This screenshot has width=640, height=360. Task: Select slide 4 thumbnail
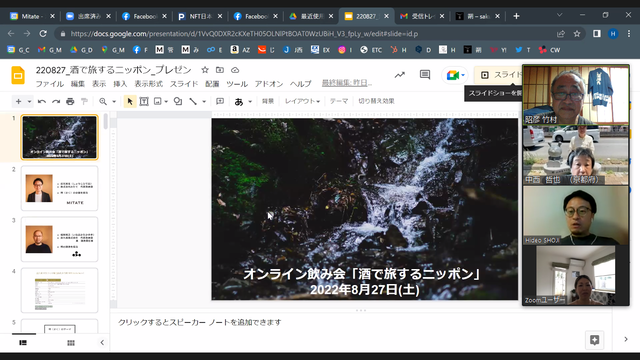coord(60,290)
